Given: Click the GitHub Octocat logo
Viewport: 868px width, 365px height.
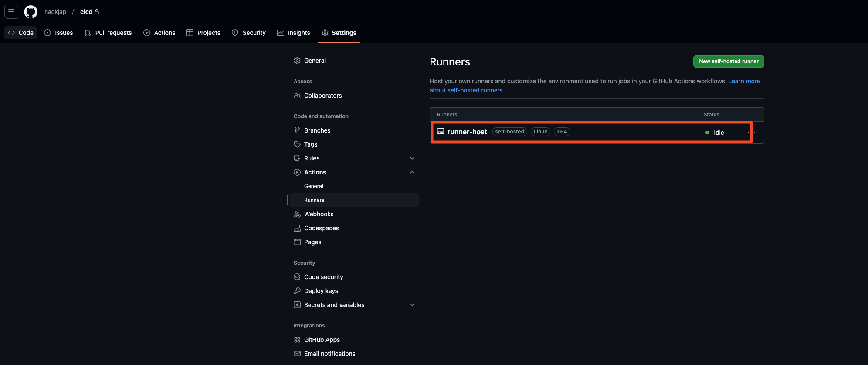Looking at the screenshot, I should 31,12.
